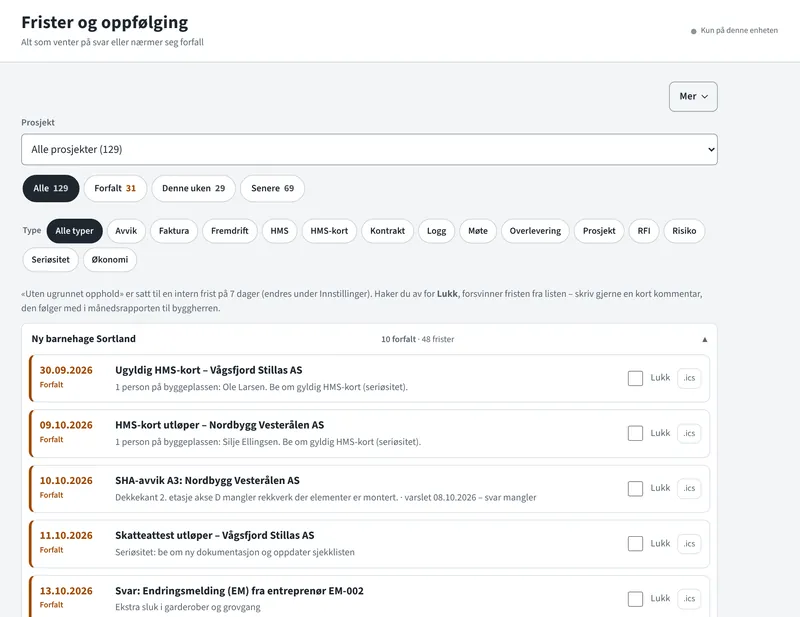The height and width of the screenshot is (617, 800).
Task: Select the Seriøsitet type chip
Action: tap(51, 260)
